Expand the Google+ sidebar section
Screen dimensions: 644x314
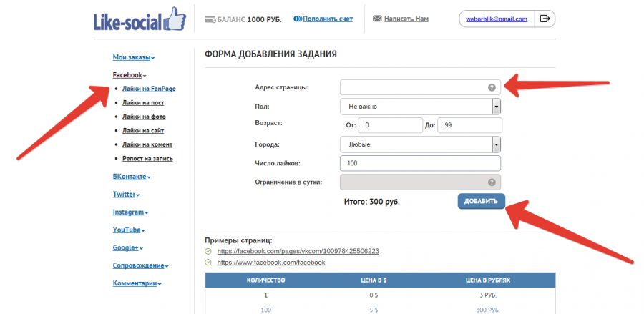click(128, 247)
